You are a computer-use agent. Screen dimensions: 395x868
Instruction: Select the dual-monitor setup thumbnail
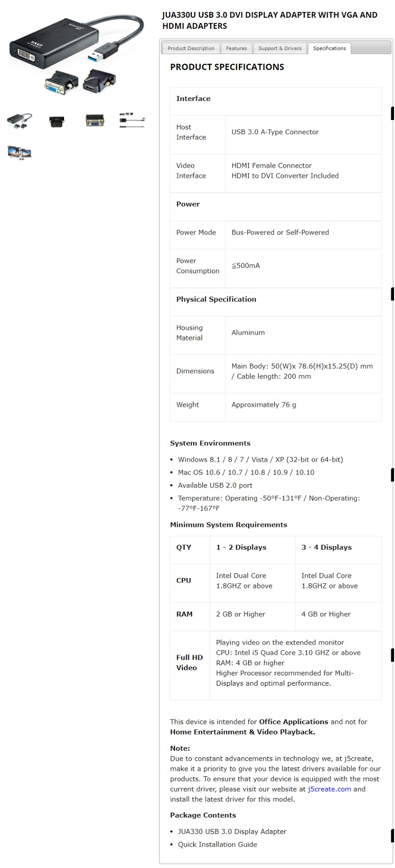(x=20, y=153)
